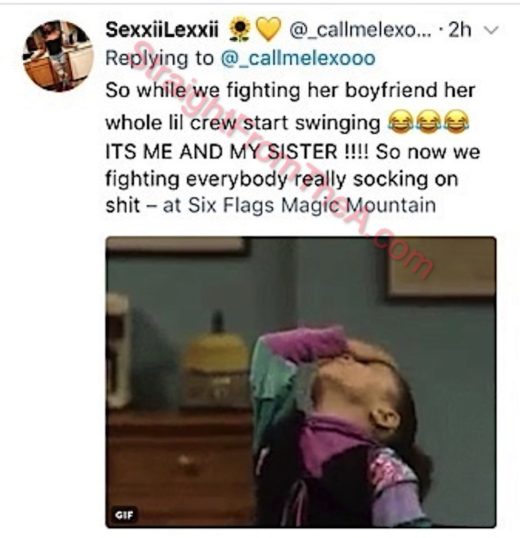Play the GIF of the girl facepalming

pos(301,382)
